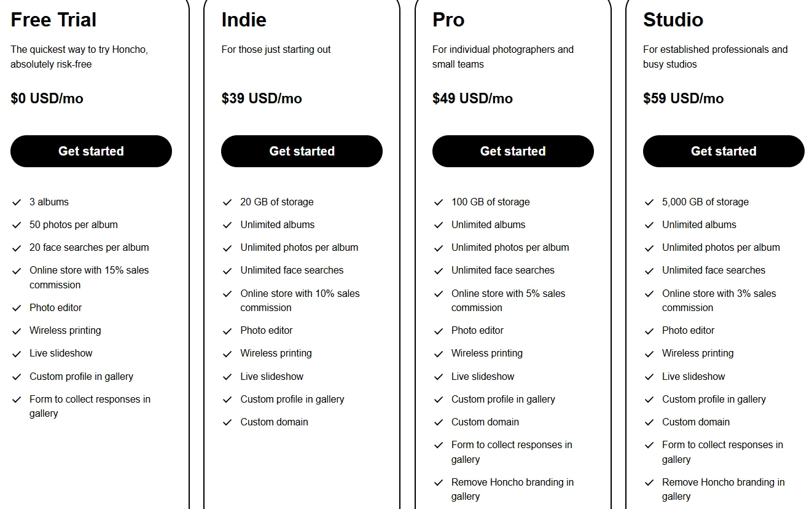Click the $39 USD/mo price text
Viewport: 812px width, 509px height.
click(x=262, y=98)
